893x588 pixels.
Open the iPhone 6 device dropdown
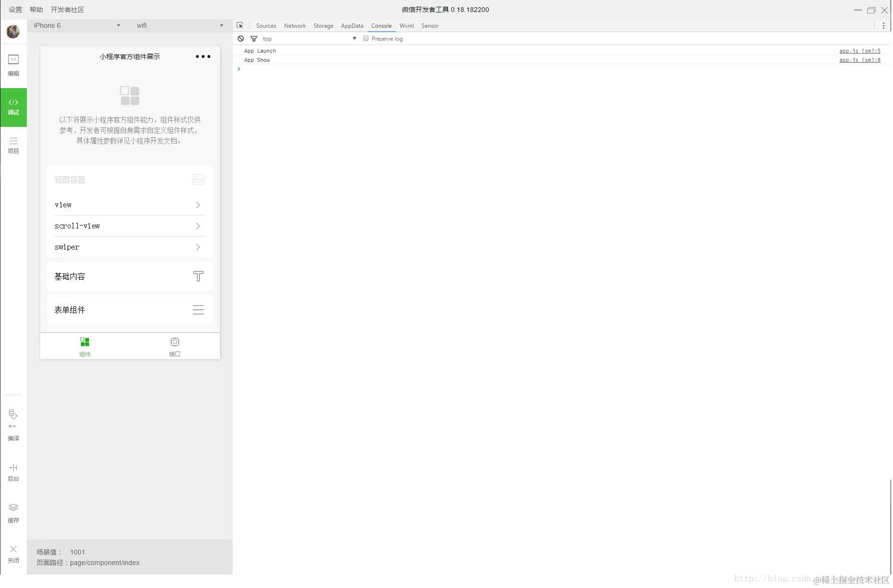(x=77, y=25)
